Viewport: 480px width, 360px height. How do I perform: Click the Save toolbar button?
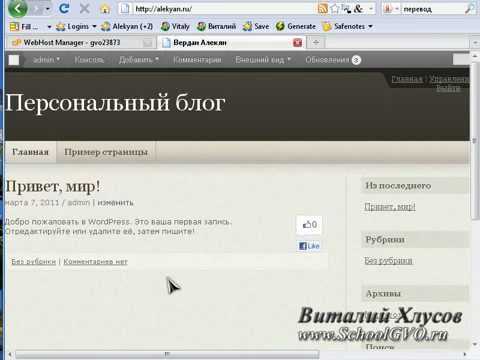tap(256, 26)
